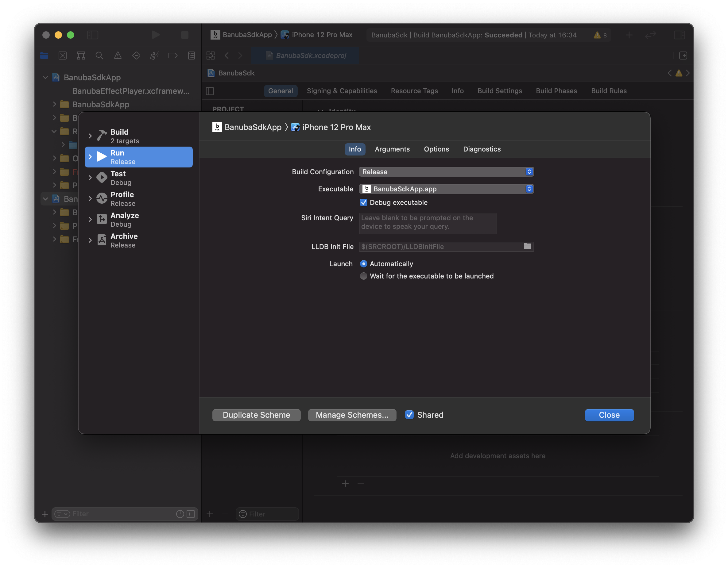This screenshot has height=568, width=728.
Task: Switch to the Arguments tab
Action: 392,149
